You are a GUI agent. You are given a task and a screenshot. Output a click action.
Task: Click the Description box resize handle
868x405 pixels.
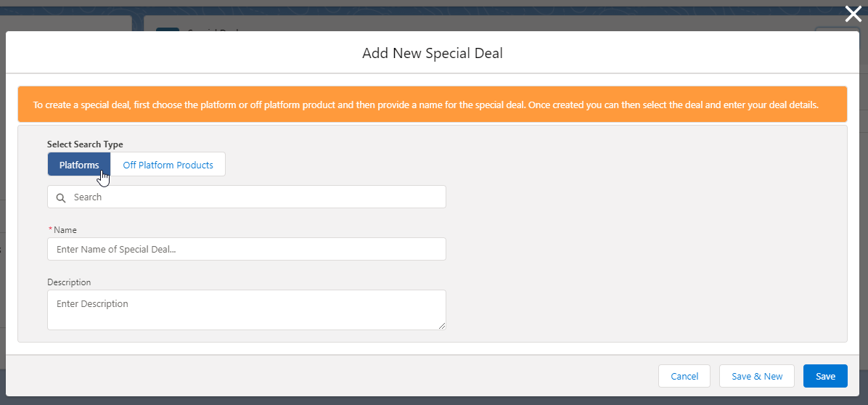click(x=441, y=326)
